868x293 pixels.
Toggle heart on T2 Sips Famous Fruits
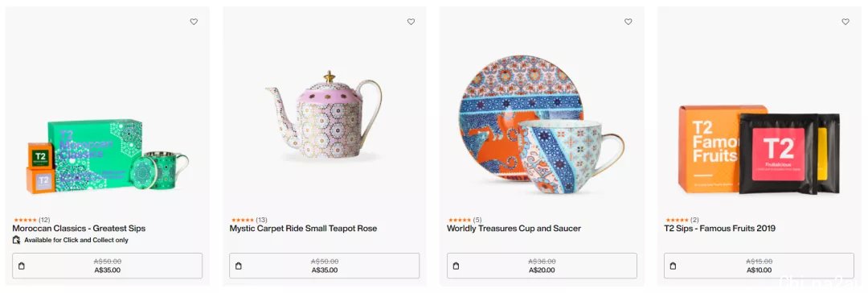click(x=845, y=22)
